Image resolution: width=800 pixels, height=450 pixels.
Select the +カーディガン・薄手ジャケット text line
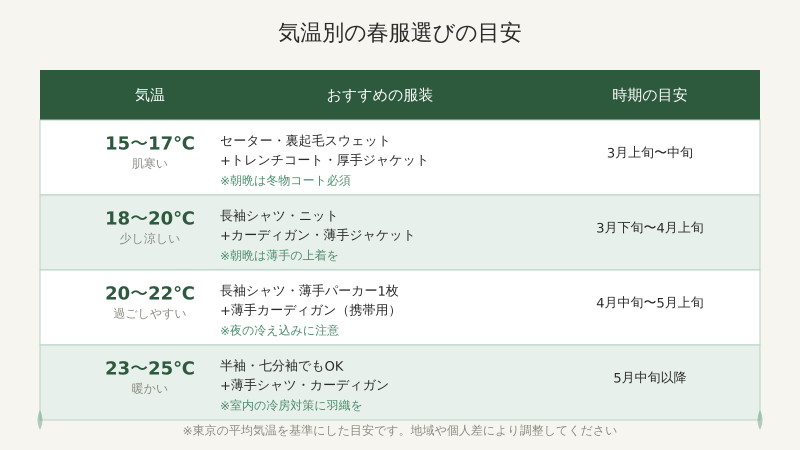317,235
